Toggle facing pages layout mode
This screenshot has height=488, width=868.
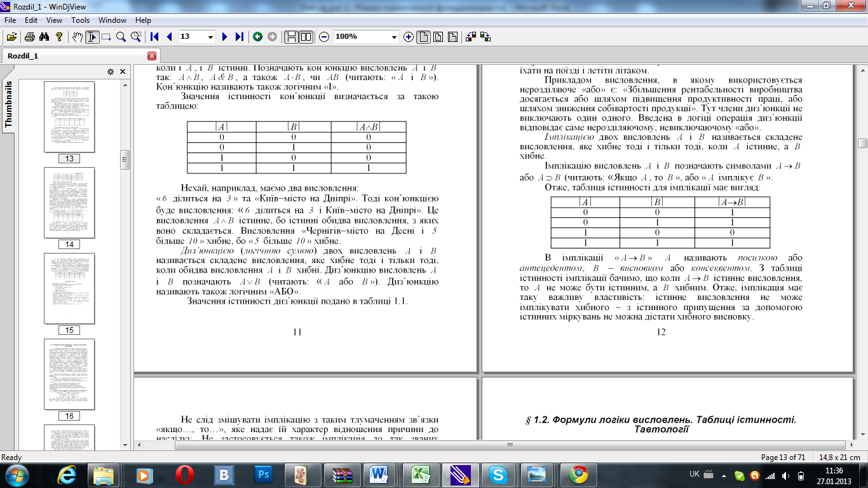[306, 37]
